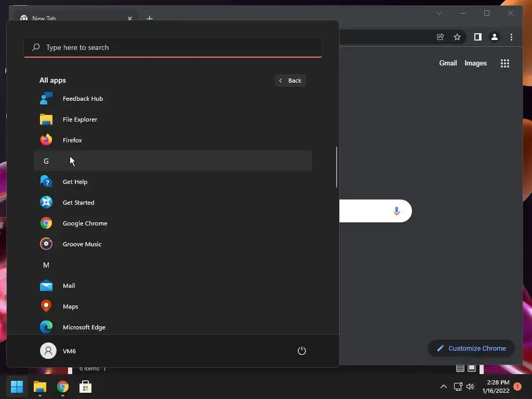The width and height of the screenshot is (532, 399).
Task: Click the power button in Start menu
Action: tap(302, 351)
